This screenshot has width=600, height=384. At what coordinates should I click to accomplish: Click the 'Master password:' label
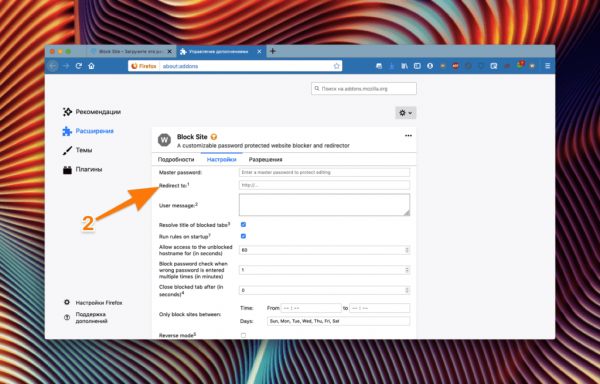pyautogui.click(x=181, y=172)
